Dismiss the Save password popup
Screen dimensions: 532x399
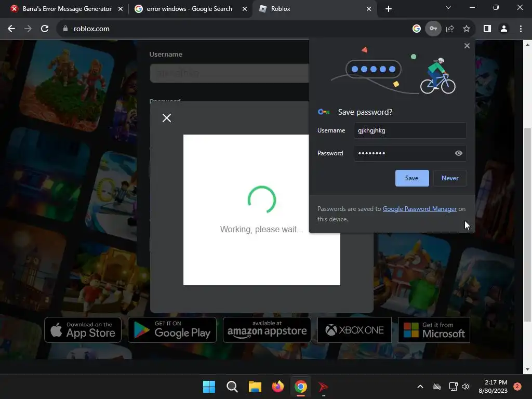tap(467, 46)
